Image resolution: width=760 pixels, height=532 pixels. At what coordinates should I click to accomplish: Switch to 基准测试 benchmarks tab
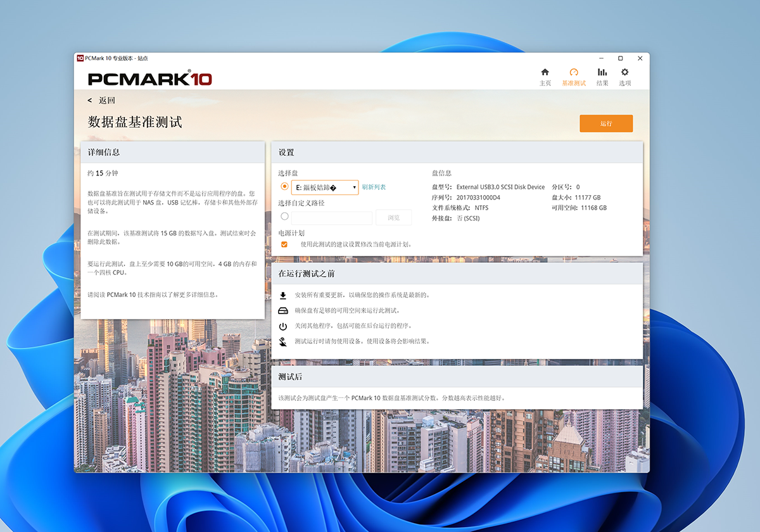pyautogui.click(x=574, y=77)
